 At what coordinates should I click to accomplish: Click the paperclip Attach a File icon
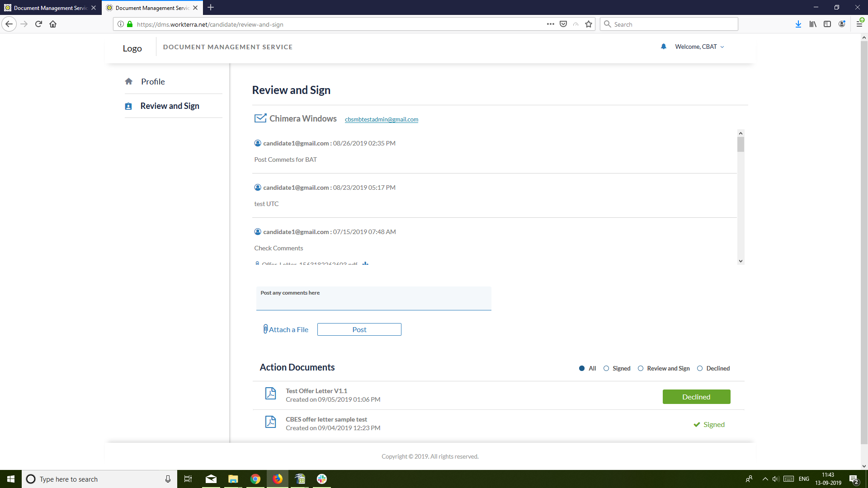pos(265,329)
